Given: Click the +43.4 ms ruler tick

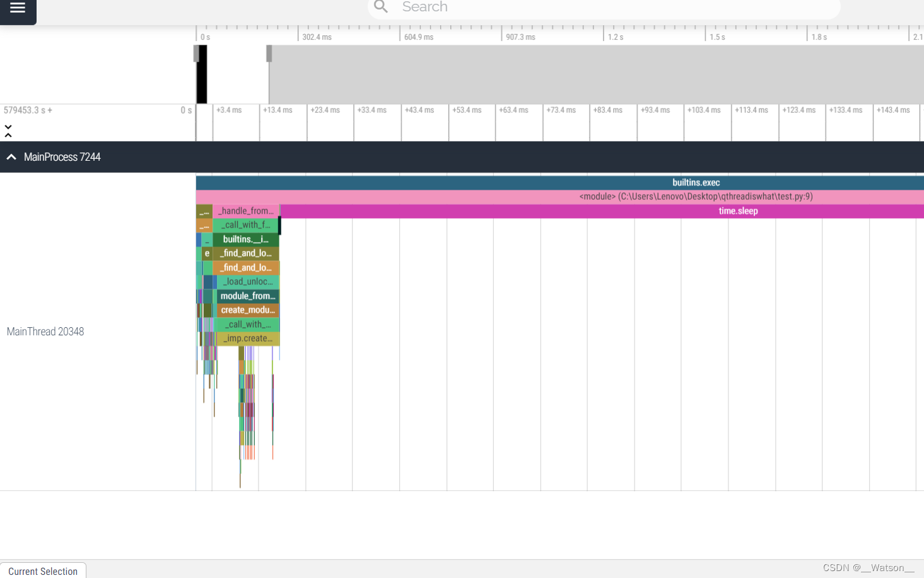Looking at the screenshot, I should (x=419, y=110).
